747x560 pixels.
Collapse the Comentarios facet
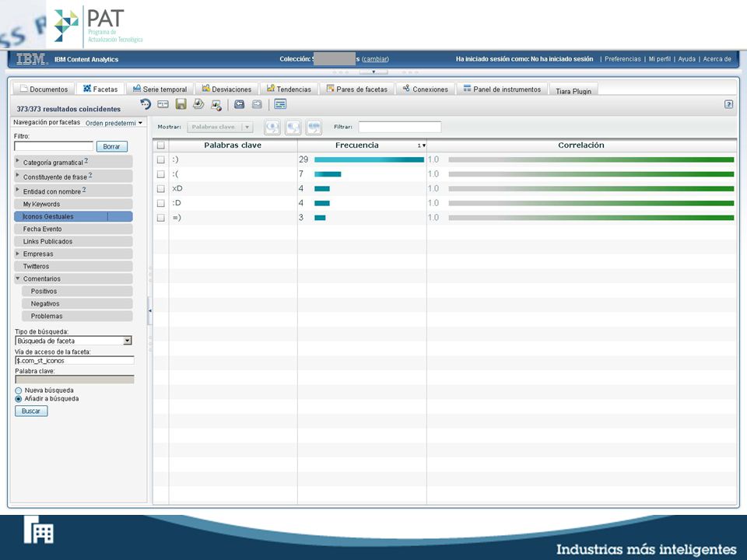pos(18,278)
